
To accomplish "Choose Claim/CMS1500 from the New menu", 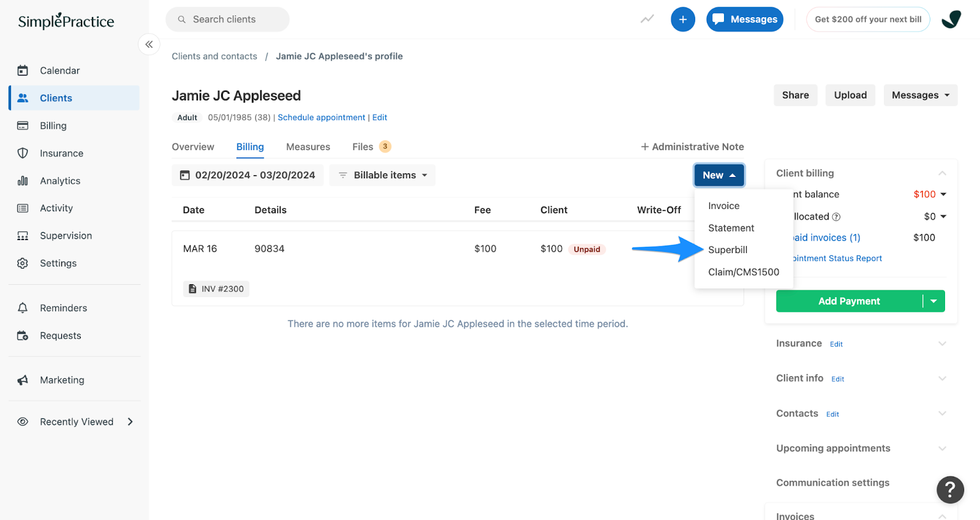I will pos(744,272).
